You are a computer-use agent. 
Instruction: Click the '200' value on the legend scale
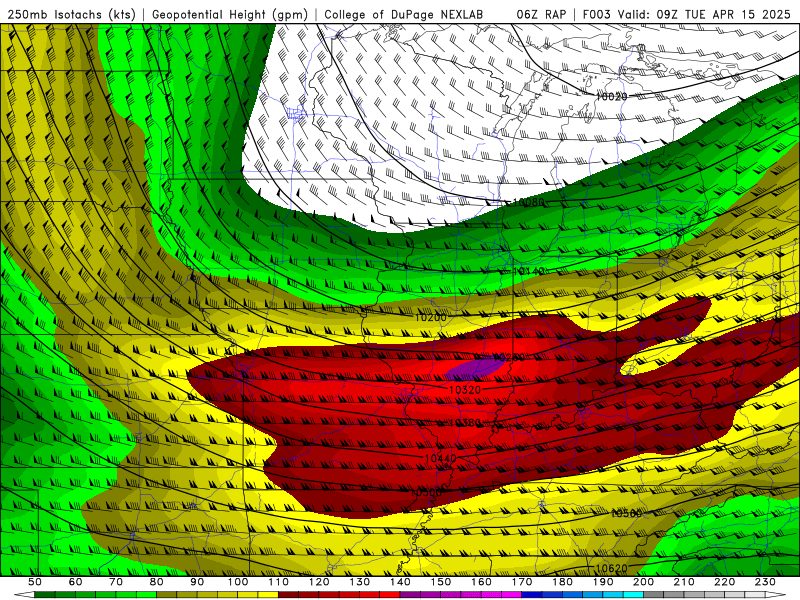point(644,582)
